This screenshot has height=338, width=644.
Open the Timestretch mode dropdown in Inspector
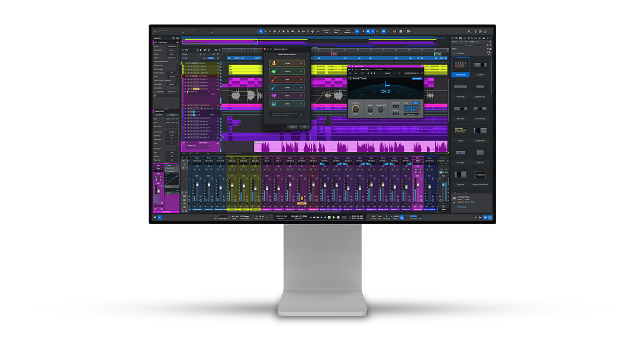(172, 50)
